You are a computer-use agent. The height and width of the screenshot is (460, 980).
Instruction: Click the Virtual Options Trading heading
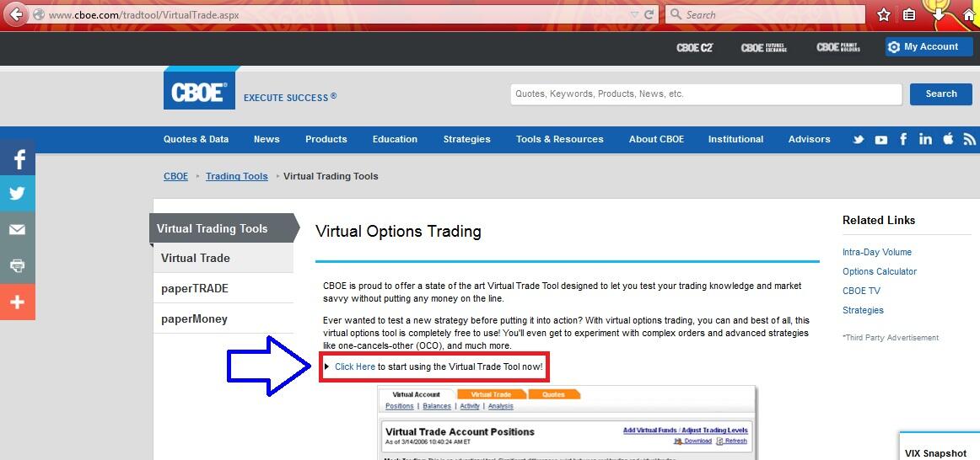[398, 232]
